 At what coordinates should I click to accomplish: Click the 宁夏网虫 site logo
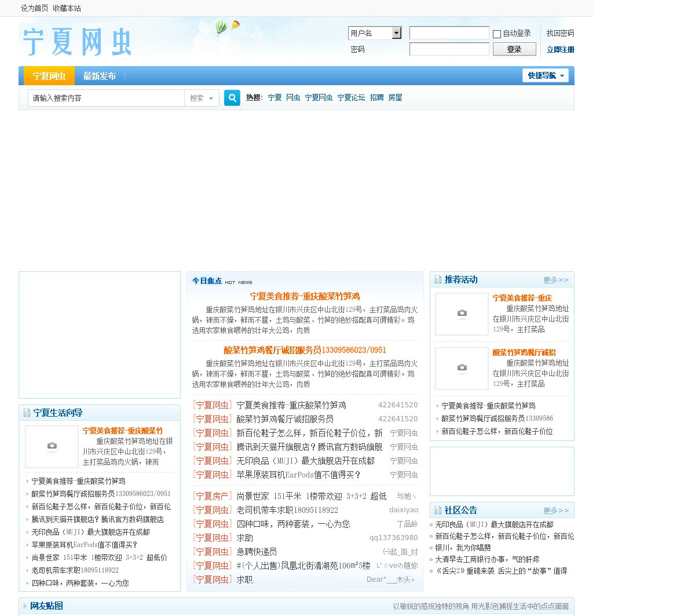click(76, 41)
